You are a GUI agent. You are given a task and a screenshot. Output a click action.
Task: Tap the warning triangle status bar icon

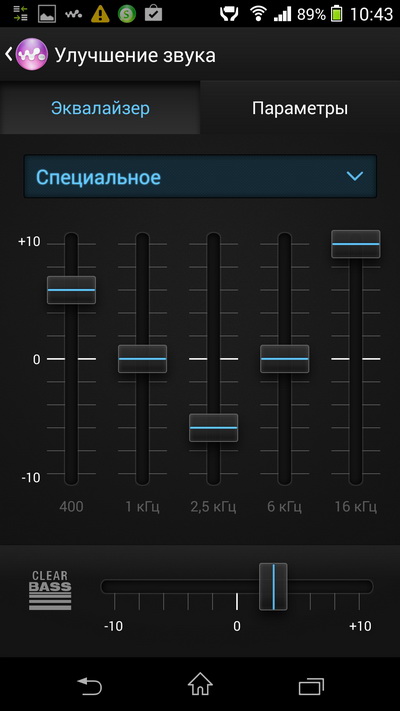(x=100, y=14)
